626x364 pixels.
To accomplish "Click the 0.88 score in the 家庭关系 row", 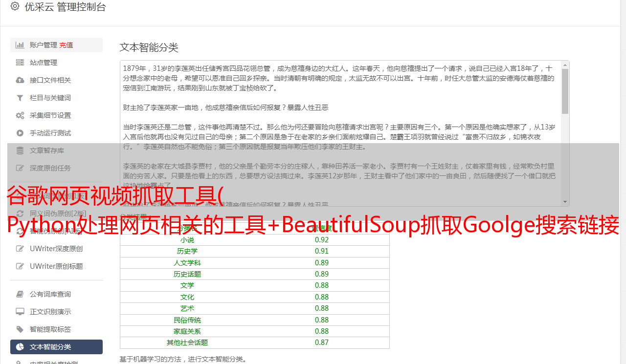I will (322, 331).
